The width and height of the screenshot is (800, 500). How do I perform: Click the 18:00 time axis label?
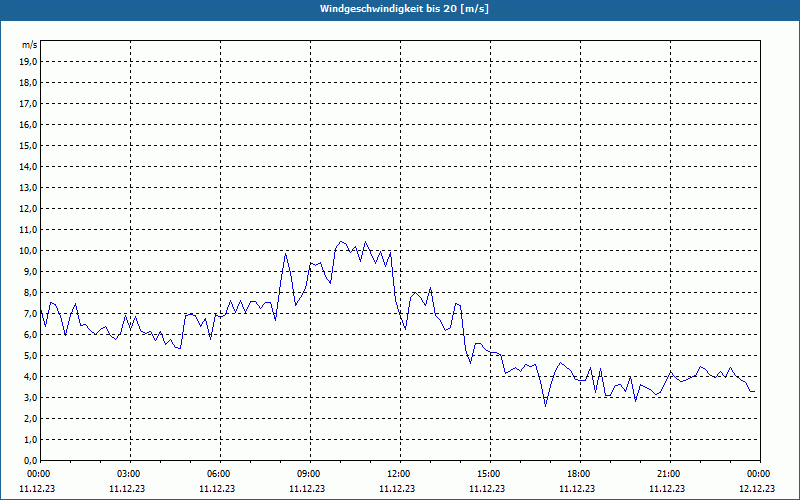pos(580,474)
